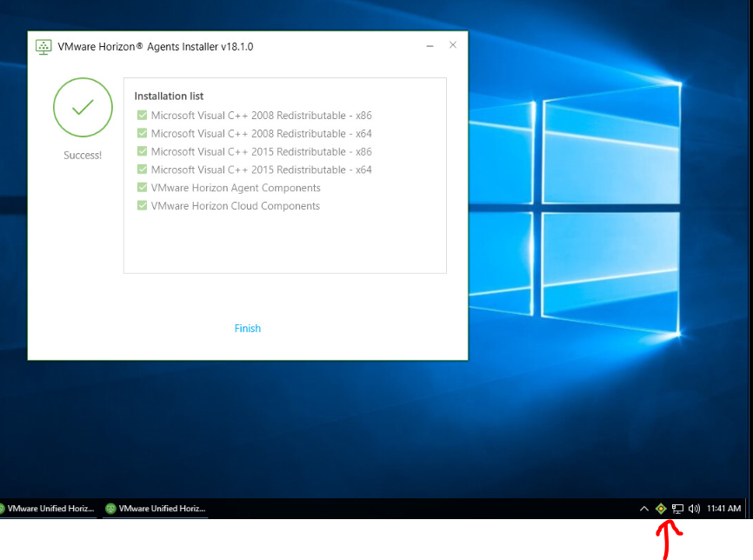The height and width of the screenshot is (560, 753).
Task: Expand the hidden icons chevron in tray
Action: point(644,509)
